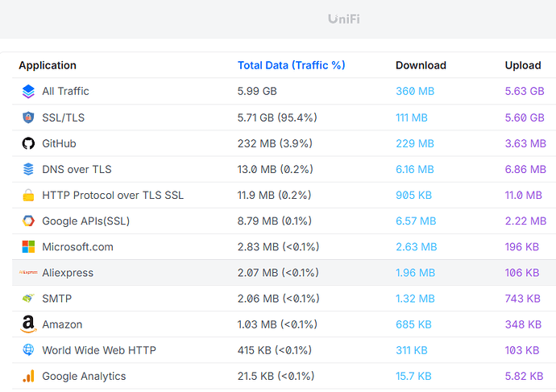Click the World Wide Web HTTP globe icon
The height and width of the screenshot is (392, 556).
pyautogui.click(x=28, y=350)
